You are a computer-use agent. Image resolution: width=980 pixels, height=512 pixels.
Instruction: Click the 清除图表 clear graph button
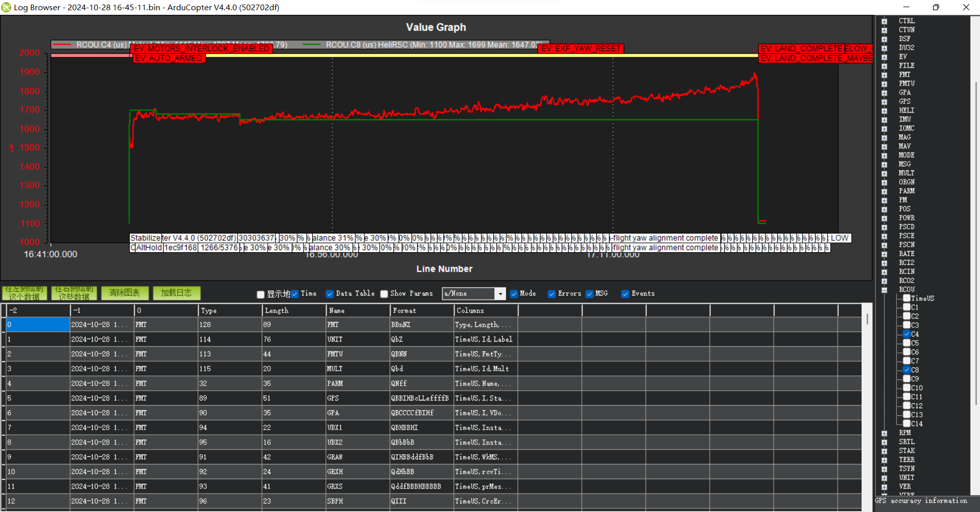click(124, 293)
